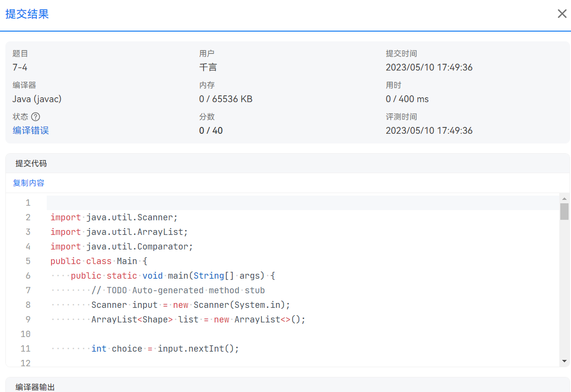Click the help icon beside 状态
The image size is (571, 392).
point(36,117)
